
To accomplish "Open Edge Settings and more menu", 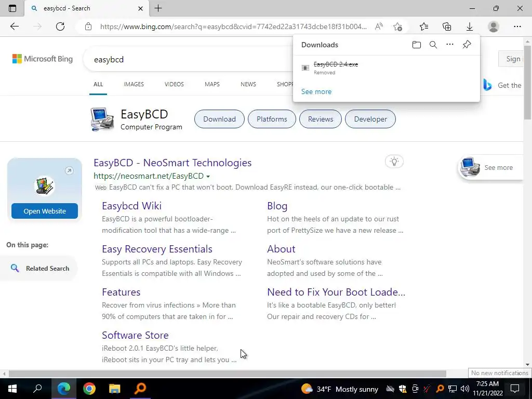I will (517, 26).
